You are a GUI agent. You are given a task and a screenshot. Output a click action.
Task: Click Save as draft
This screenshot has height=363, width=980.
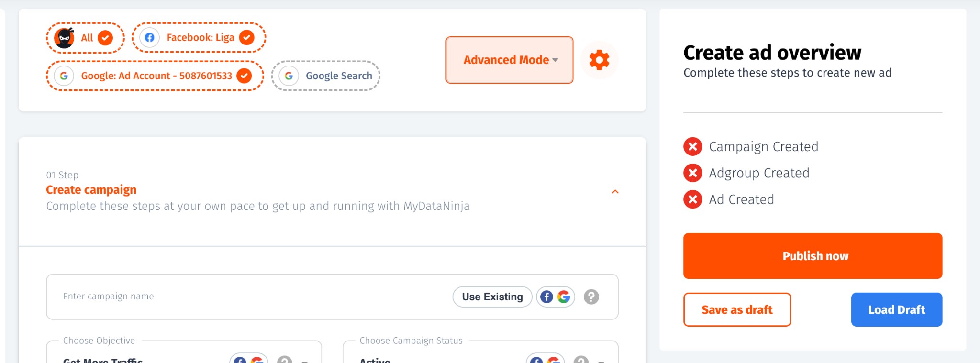(737, 310)
